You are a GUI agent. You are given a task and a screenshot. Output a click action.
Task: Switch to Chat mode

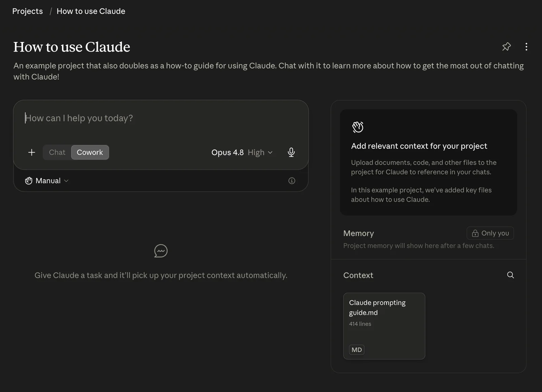(57, 152)
